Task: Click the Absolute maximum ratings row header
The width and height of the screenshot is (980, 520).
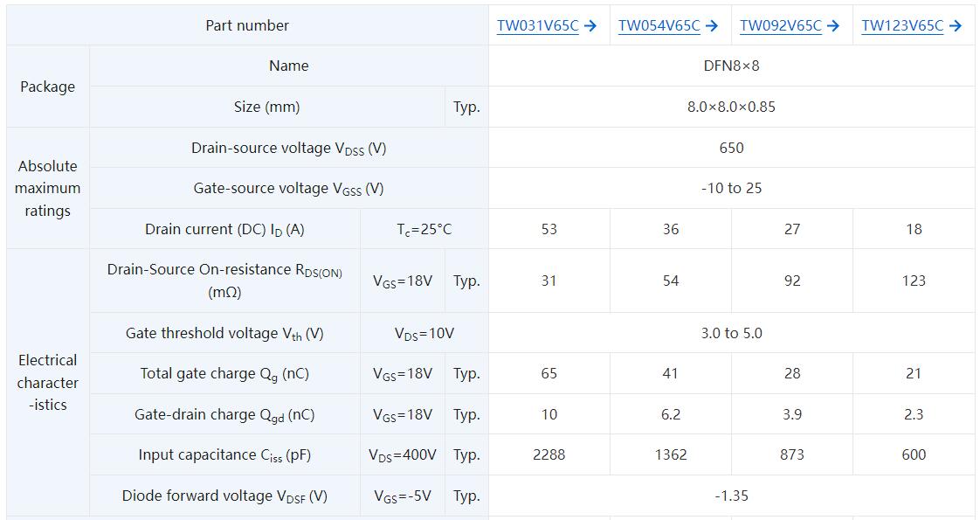Action: coord(47,188)
